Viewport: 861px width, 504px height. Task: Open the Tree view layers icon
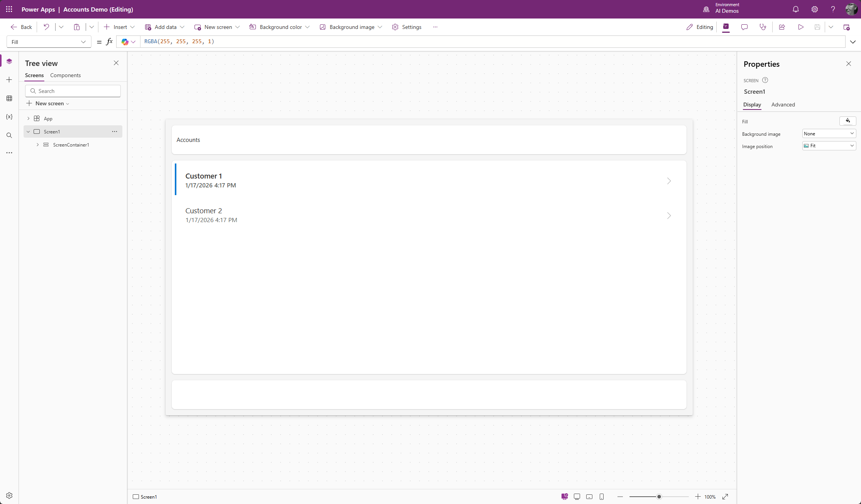point(9,61)
